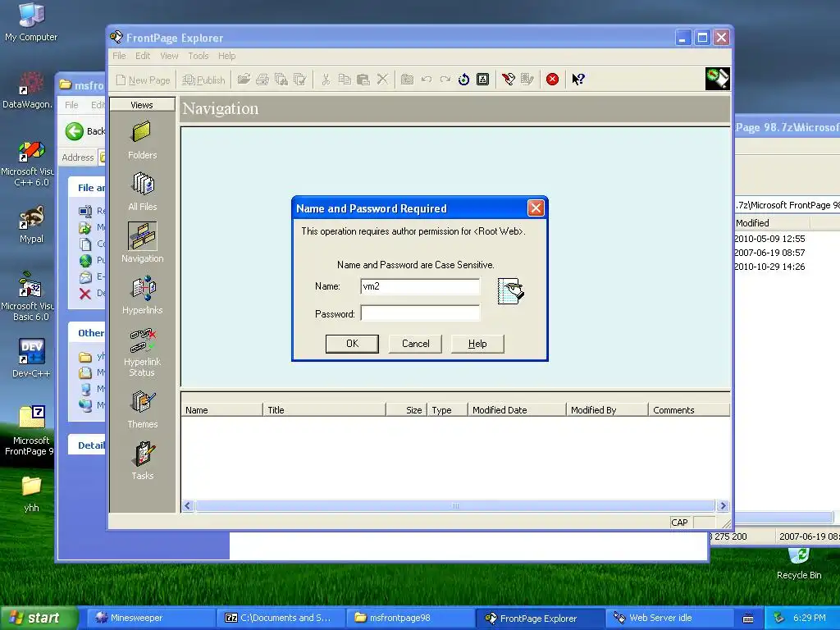This screenshot has width=840, height=630.
Task: Click the Delete X icon in toolbar
Action: tap(382, 80)
